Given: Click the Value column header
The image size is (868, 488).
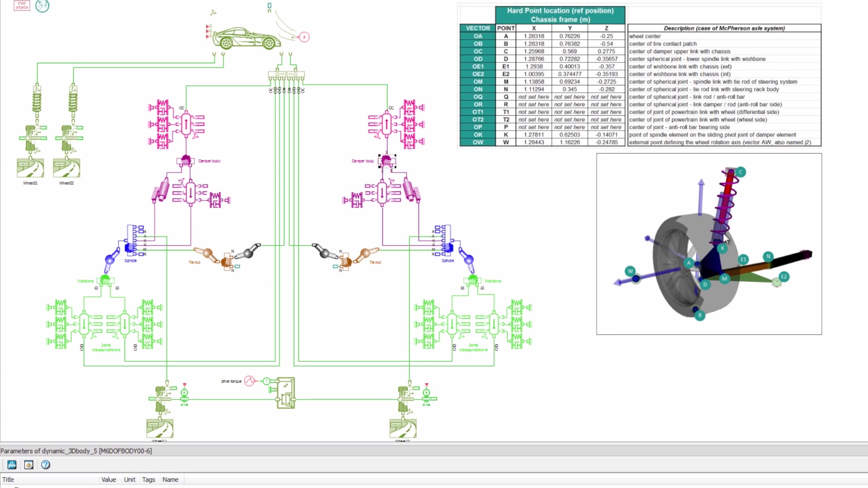Looking at the screenshot, I should coord(108,479).
